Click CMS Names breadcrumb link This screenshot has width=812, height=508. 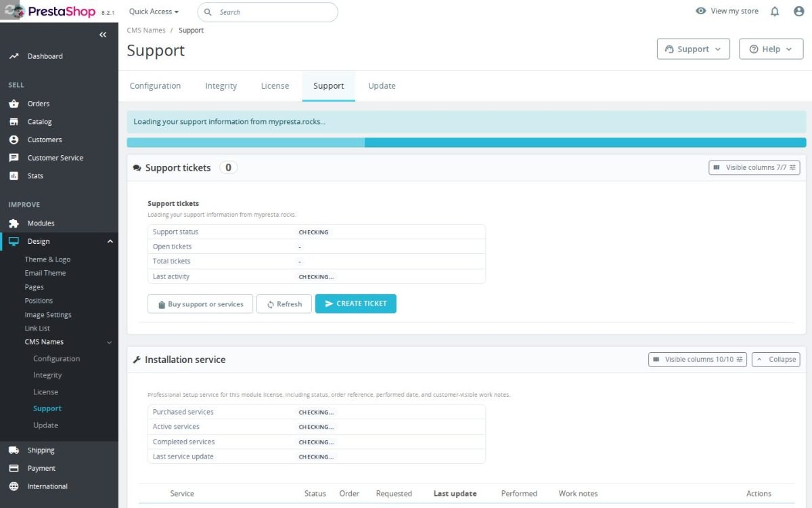[146, 30]
